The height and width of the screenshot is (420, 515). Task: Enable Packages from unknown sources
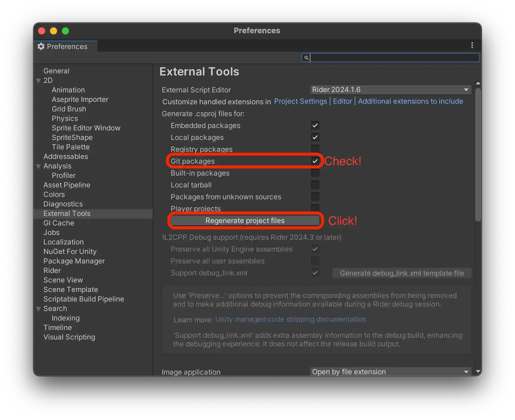click(315, 197)
